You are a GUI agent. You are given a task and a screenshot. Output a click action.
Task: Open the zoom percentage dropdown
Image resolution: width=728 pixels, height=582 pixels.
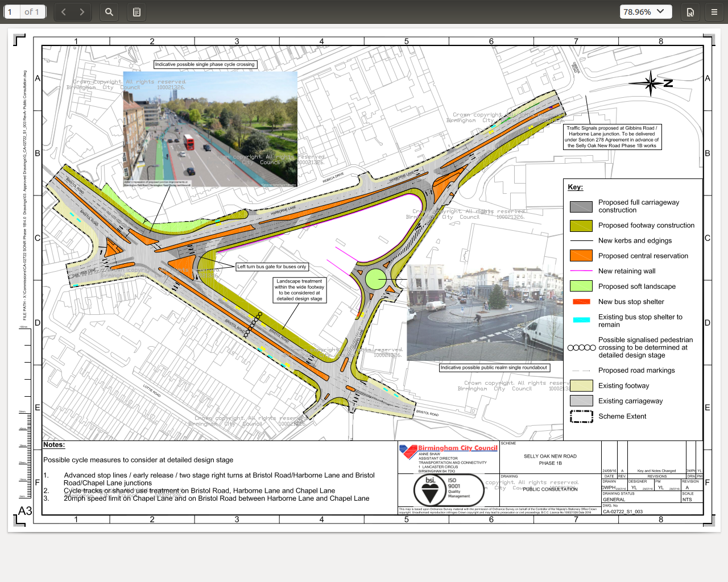click(x=646, y=11)
